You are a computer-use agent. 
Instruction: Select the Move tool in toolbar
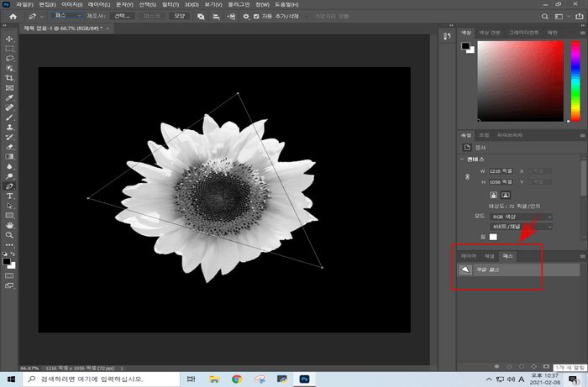(x=9, y=39)
